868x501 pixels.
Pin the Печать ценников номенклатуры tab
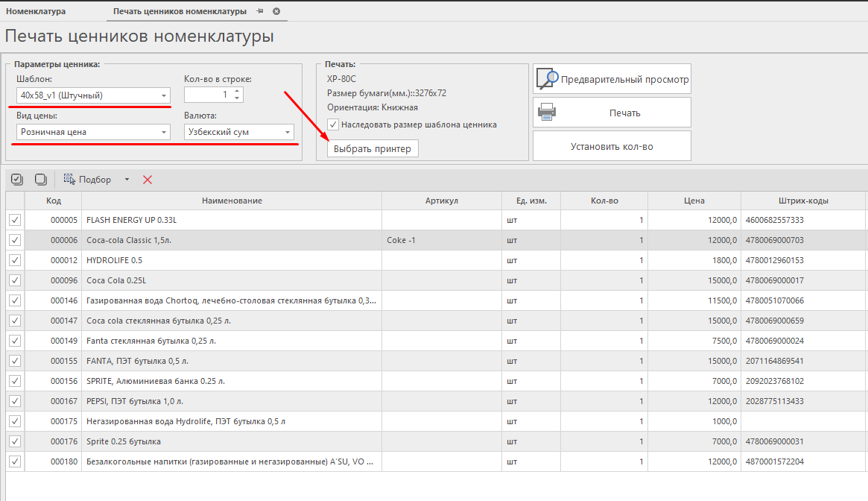tap(260, 12)
